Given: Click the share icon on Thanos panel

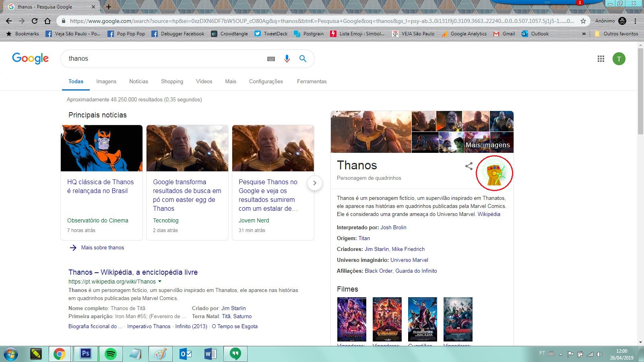Looking at the screenshot, I should point(469,166).
